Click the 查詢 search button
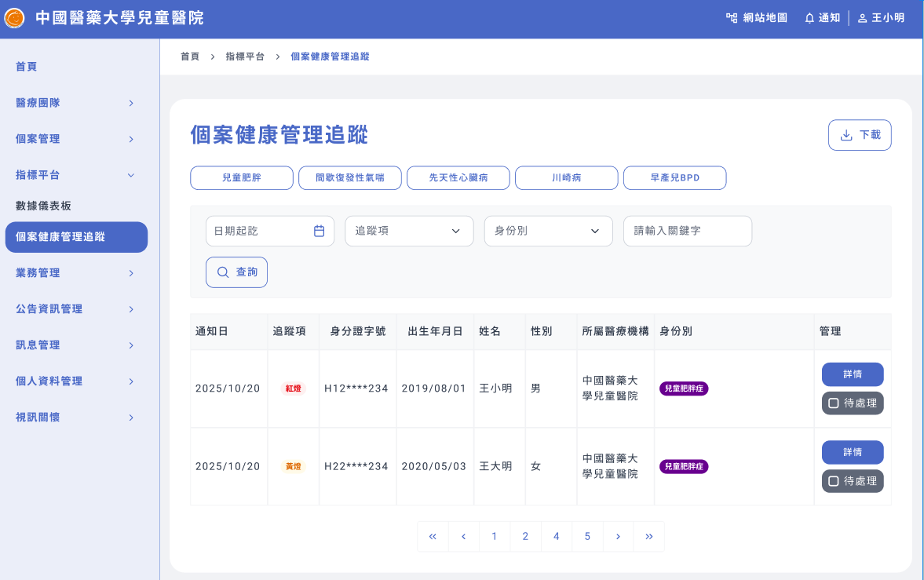Viewport: 924px width, 580px height. tap(236, 272)
